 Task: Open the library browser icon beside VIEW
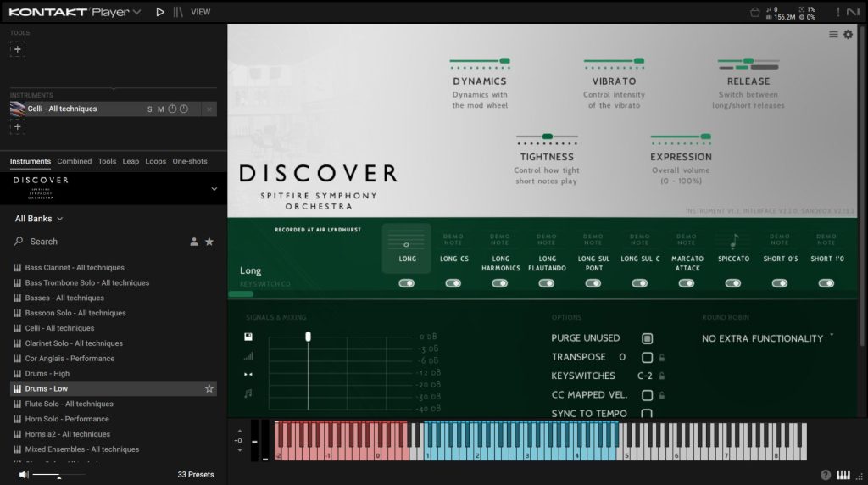click(x=178, y=12)
